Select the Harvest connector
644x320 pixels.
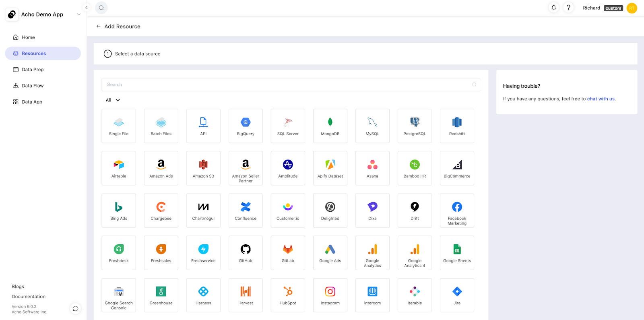point(246,295)
